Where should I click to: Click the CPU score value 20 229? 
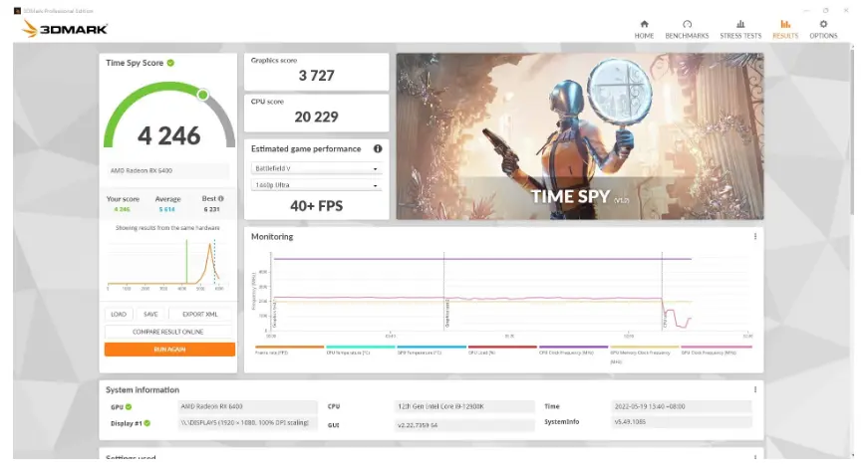click(x=316, y=118)
